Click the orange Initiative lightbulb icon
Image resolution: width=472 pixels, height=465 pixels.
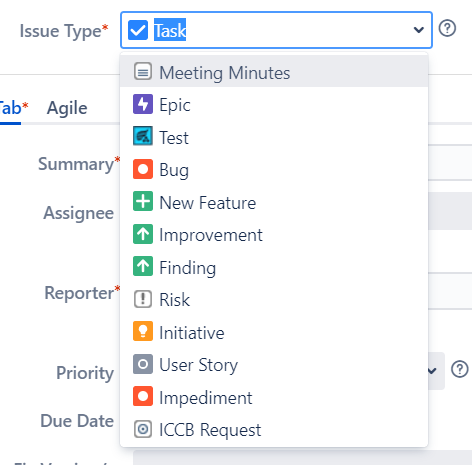point(143,331)
